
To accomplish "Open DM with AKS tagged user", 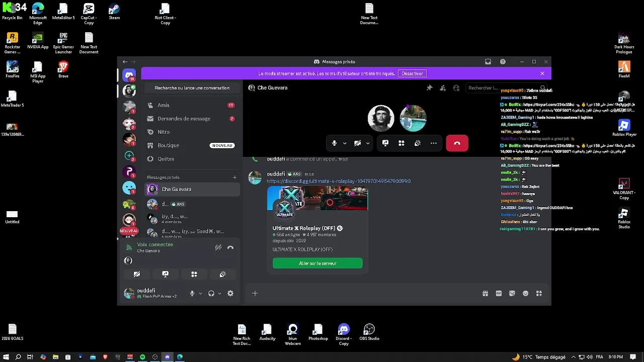I will tap(192, 204).
